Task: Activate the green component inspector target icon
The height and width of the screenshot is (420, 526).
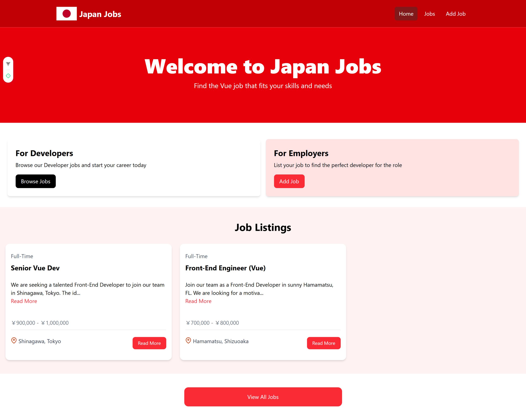Action: pyautogui.click(x=8, y=76)
